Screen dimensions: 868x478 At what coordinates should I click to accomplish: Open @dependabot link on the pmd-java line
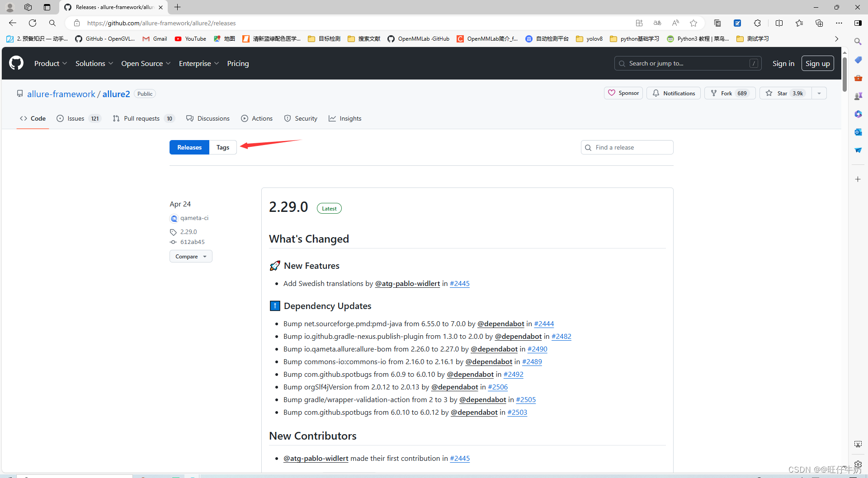(501, 324)
